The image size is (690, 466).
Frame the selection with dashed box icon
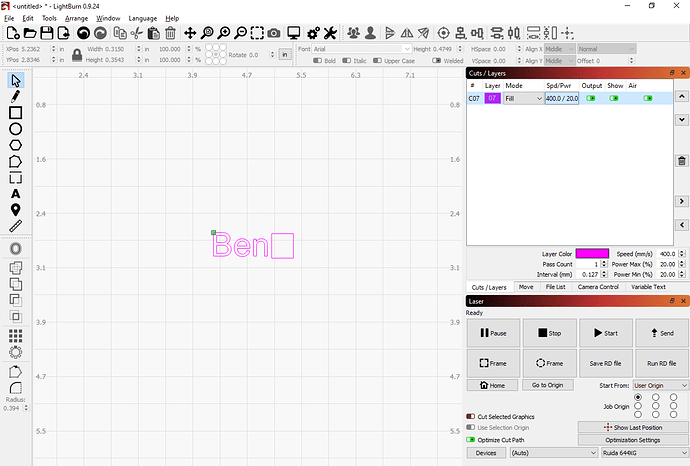(x=257, y=33)
